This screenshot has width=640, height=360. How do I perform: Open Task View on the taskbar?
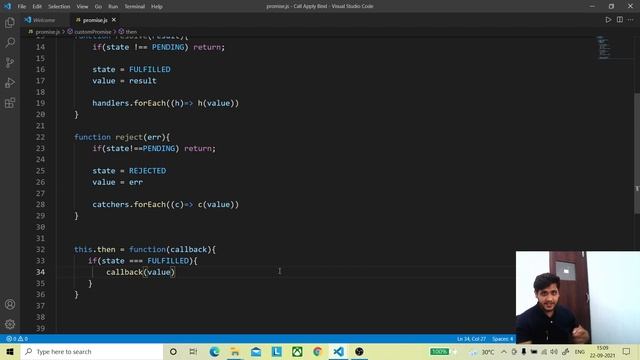tap(193, 351)
